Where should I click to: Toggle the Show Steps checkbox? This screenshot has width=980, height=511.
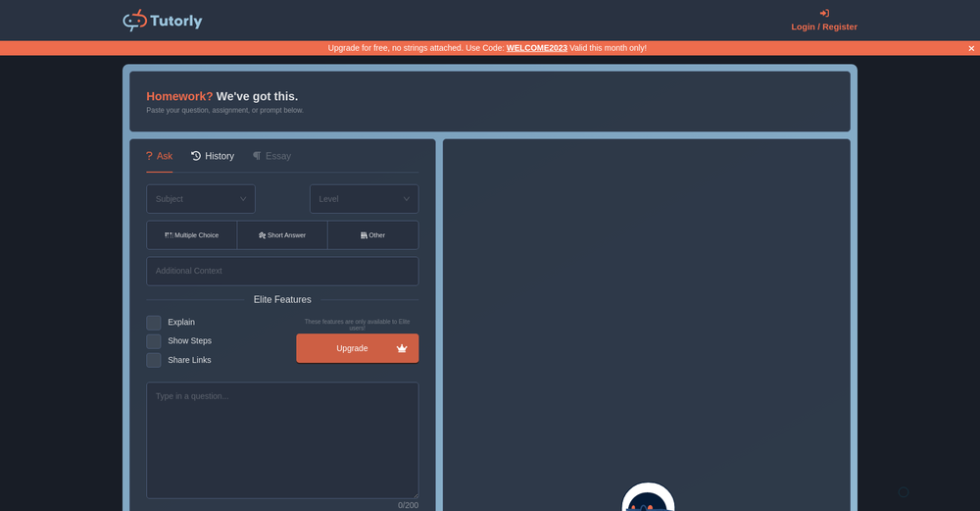154,341
